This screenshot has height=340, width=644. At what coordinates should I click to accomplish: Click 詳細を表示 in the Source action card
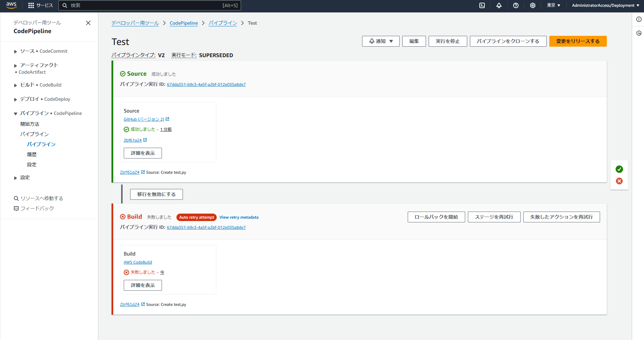[x=143, y=153]
